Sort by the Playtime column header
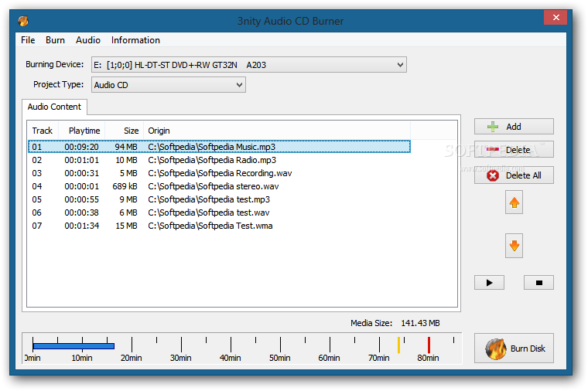 (83, 131)
